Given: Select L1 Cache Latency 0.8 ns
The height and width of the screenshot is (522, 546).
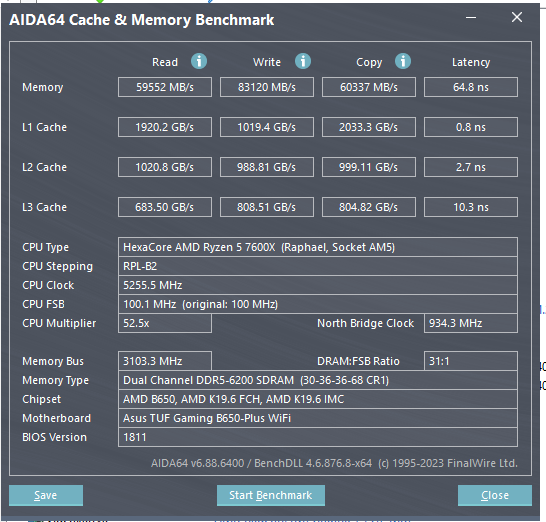Looking at the screenshot, I should pos(471,127).
